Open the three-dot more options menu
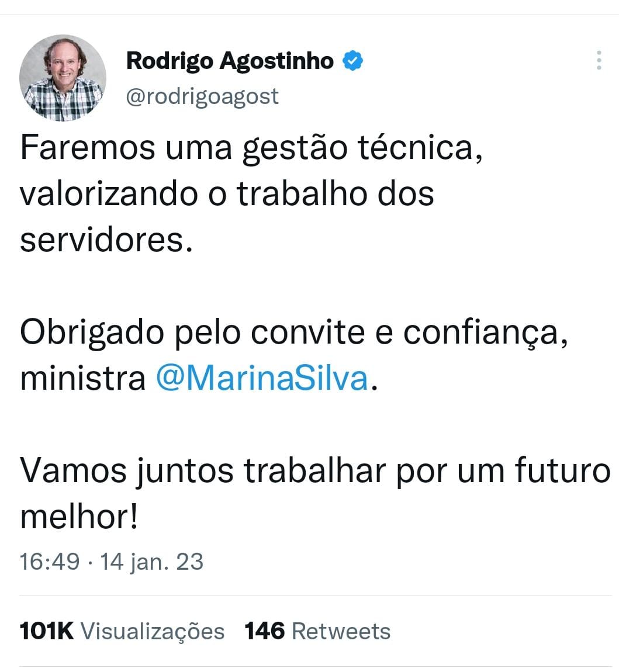 (x=599, y=60)
